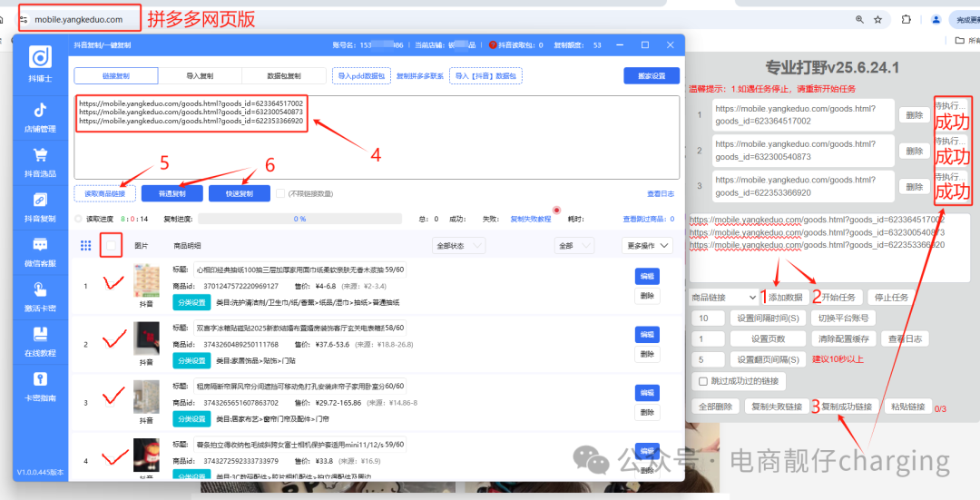
Task: Open the bookmarks folder icon at top right
Action: [x=960, y=41]
